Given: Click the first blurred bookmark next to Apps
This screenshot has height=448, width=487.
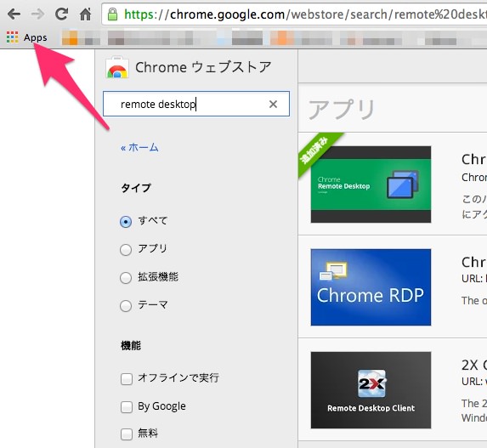Looking at the screenshot, I should tap(81, 37).
